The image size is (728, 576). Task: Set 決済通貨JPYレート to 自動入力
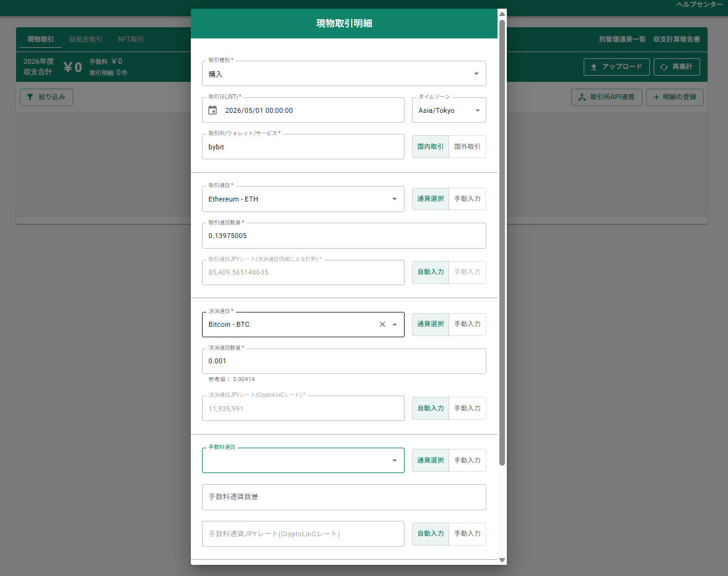(x=431, y=409)
